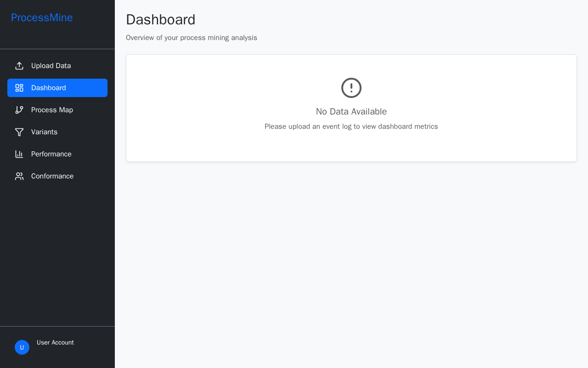The width and height of the screenshot is (588, 368).
Task: Click the User Account label
Action: 55,343
